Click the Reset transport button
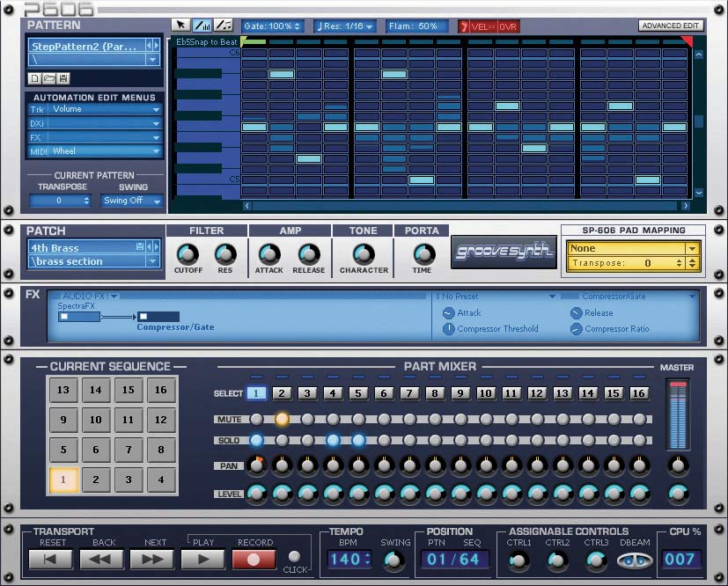728x586 pixels. tap(50, 559)
